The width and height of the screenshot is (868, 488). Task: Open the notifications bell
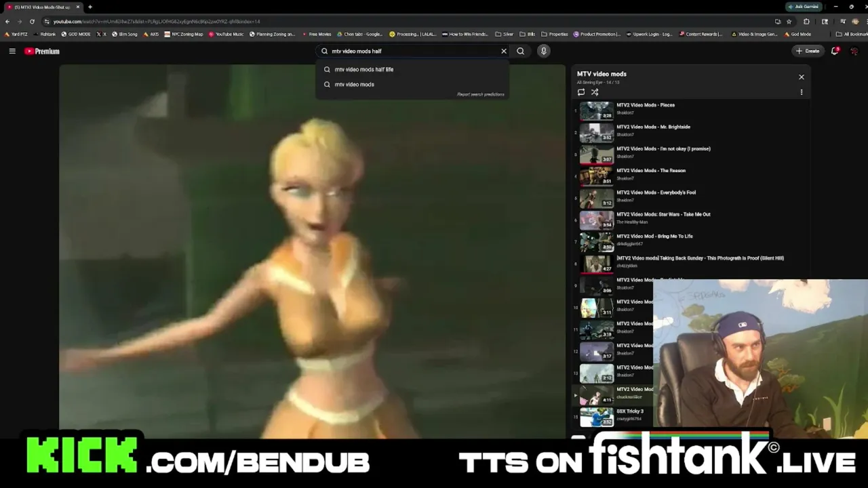[835, 51]
